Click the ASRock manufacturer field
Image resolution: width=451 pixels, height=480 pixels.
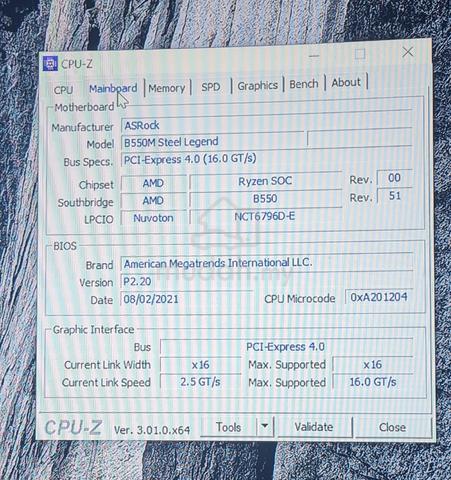click(x=266, y=125)
